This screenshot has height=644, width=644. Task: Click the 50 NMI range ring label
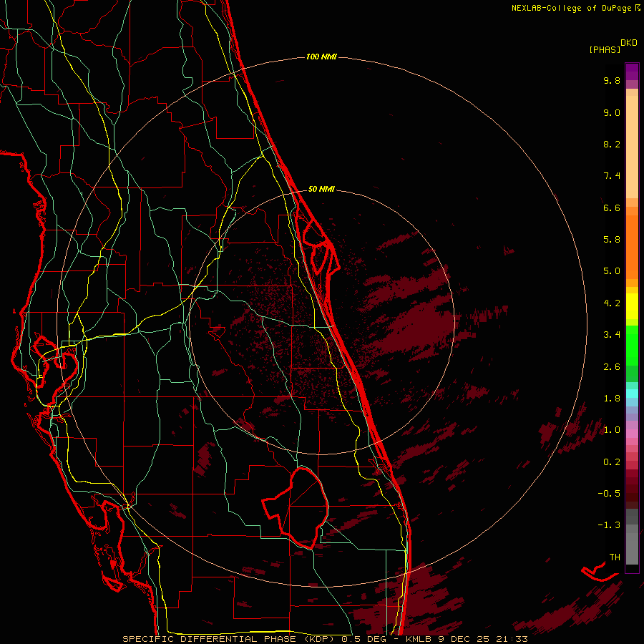point(321,189)
